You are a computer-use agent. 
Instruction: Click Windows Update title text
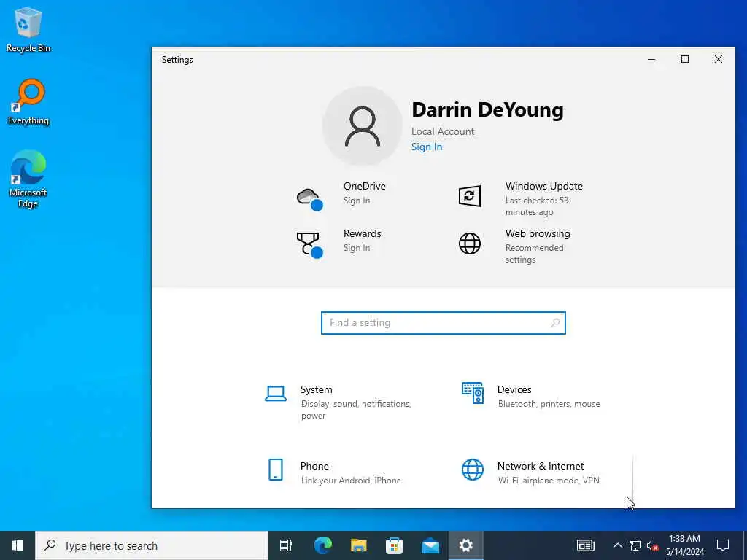[x=544, y=186]
